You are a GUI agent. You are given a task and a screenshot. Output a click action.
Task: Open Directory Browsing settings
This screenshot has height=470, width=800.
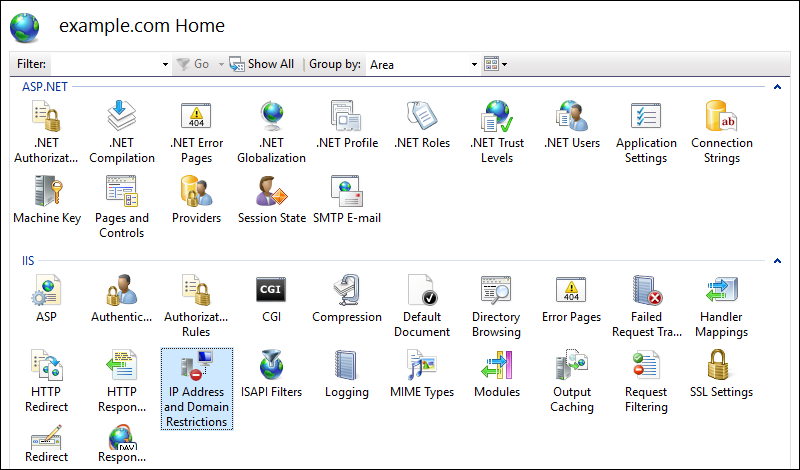click(x=496, y=298)
